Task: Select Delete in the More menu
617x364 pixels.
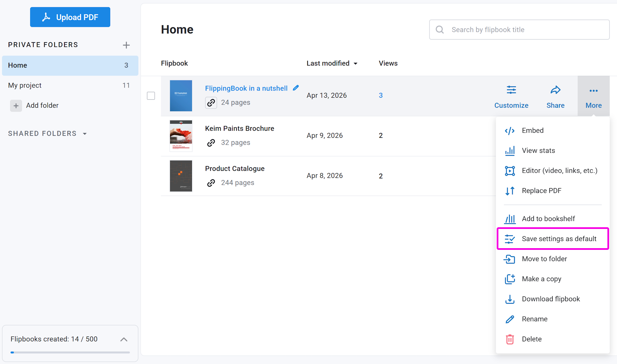Action: pyautogui.click(x=531, y=339)
